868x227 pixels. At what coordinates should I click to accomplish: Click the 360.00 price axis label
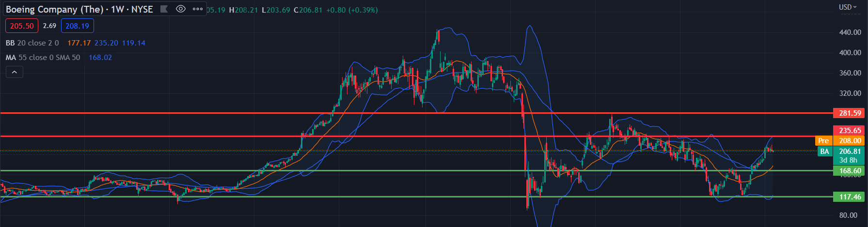point(850,73)
